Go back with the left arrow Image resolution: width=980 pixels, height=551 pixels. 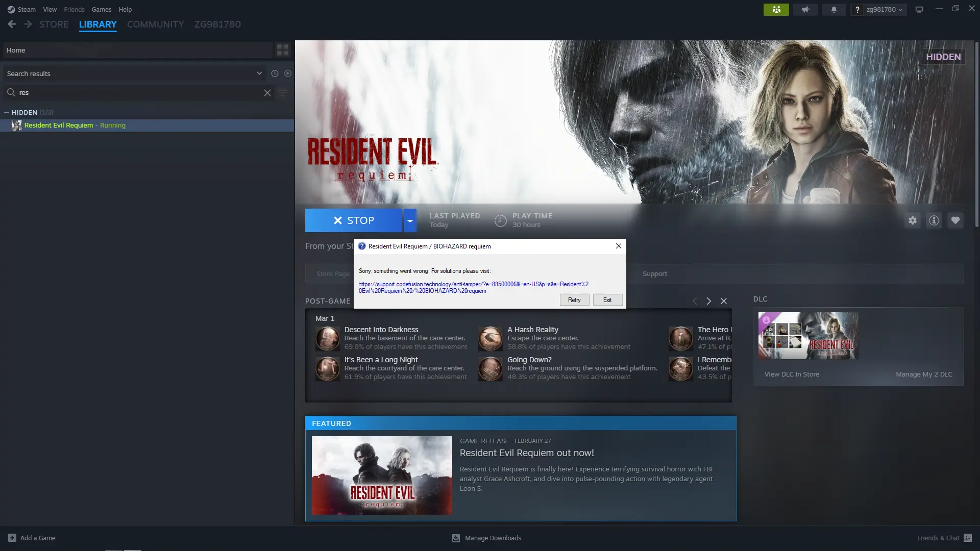(x=12, y=24)
